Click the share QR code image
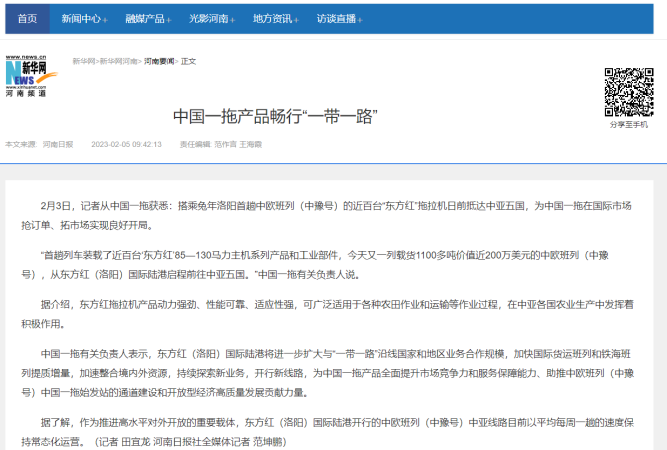Image resolution: width=667 pixels, height=450 pixels. point(629,92)
